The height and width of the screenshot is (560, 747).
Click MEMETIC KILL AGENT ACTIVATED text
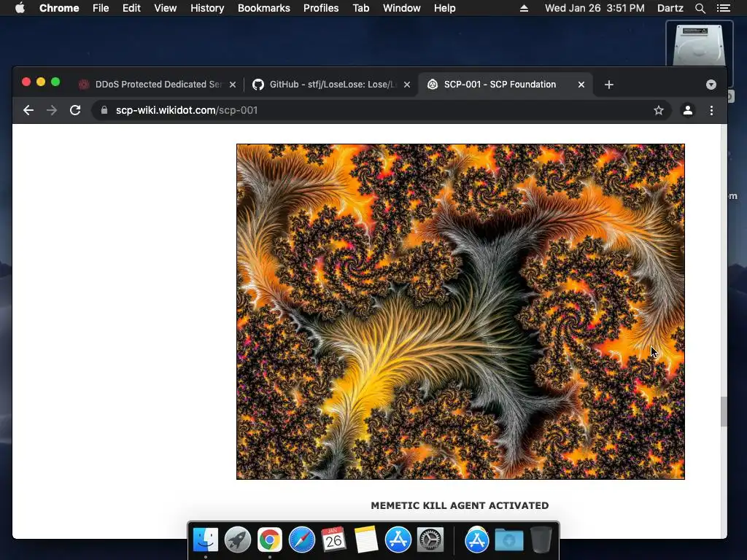click(460, 506)
